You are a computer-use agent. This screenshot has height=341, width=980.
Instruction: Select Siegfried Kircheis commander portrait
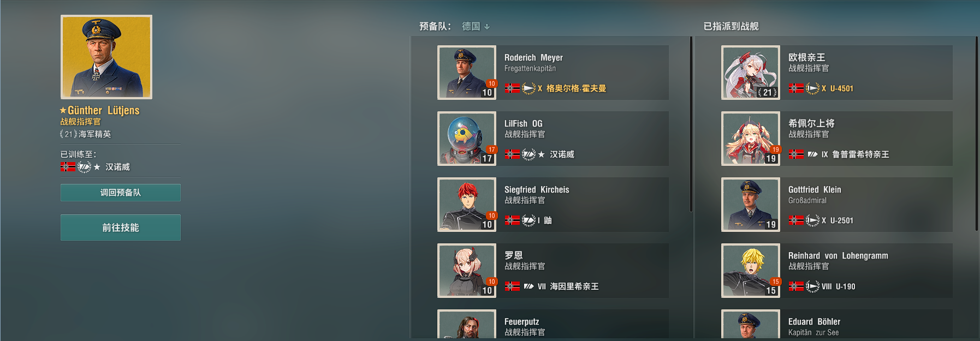(x=467, y=205)
